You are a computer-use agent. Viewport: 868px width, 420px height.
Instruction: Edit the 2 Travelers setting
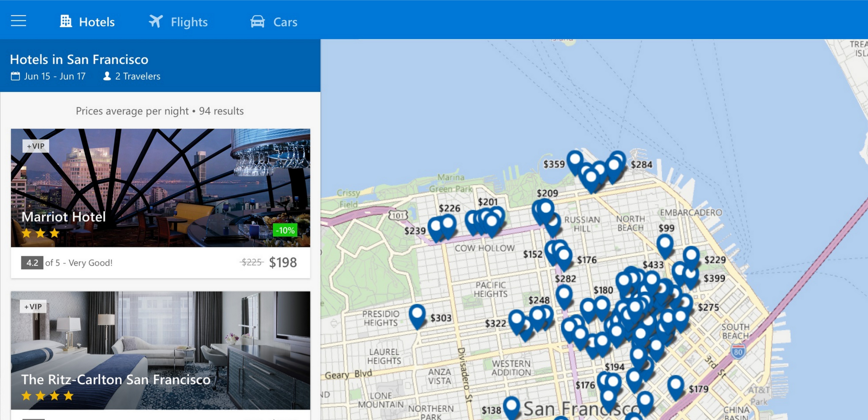tap(137, 76)
